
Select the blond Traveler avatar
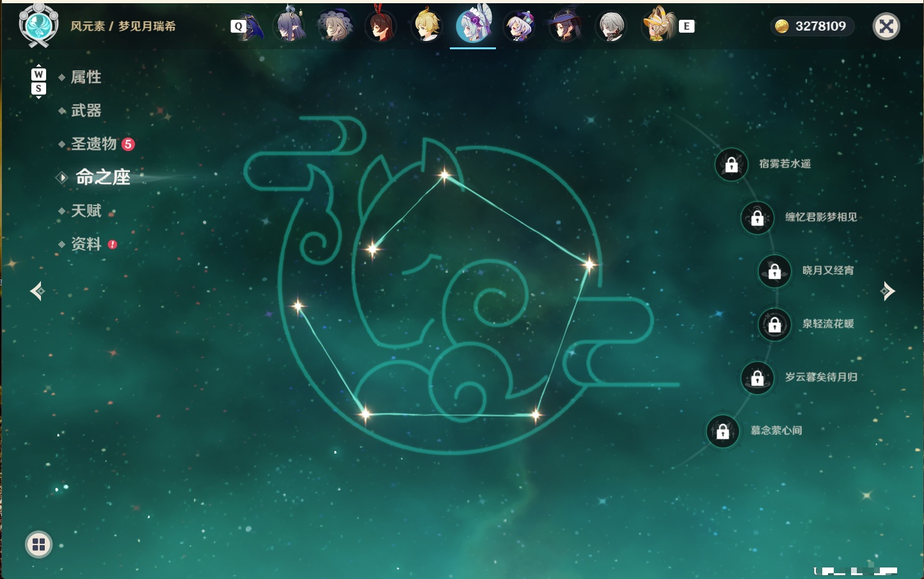pyautogui.click(x=427, y=26)
